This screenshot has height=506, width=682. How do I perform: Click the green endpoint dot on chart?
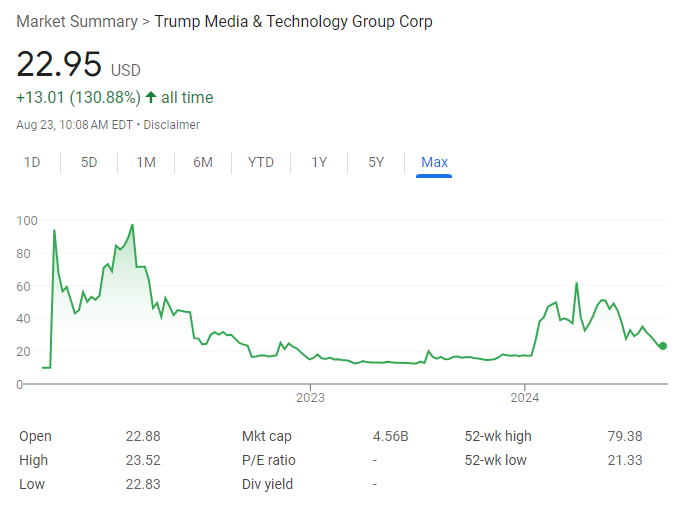(x=663, y=346)
